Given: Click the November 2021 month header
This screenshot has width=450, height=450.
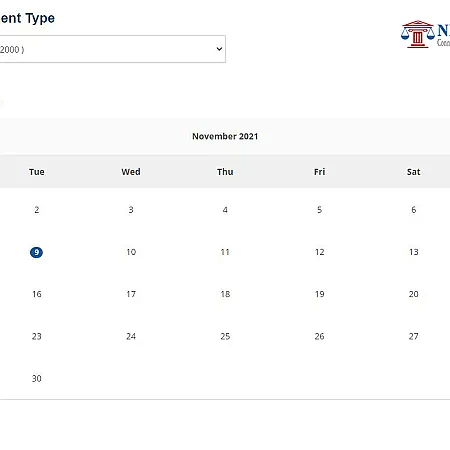Looking at the screenshot, I should coord(225,136).
